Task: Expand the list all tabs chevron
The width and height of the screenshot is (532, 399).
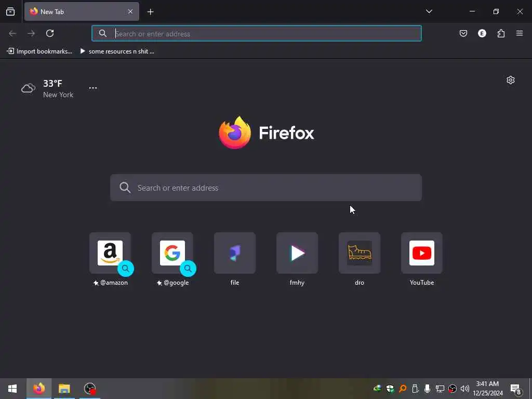Action: (x=429, y=11)
